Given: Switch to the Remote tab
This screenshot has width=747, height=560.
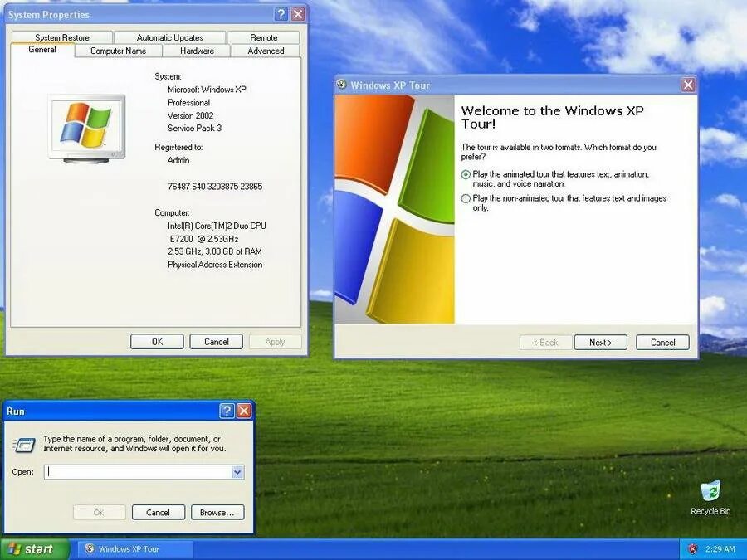Looking at the screenshot, I should (x=263, y=37).
